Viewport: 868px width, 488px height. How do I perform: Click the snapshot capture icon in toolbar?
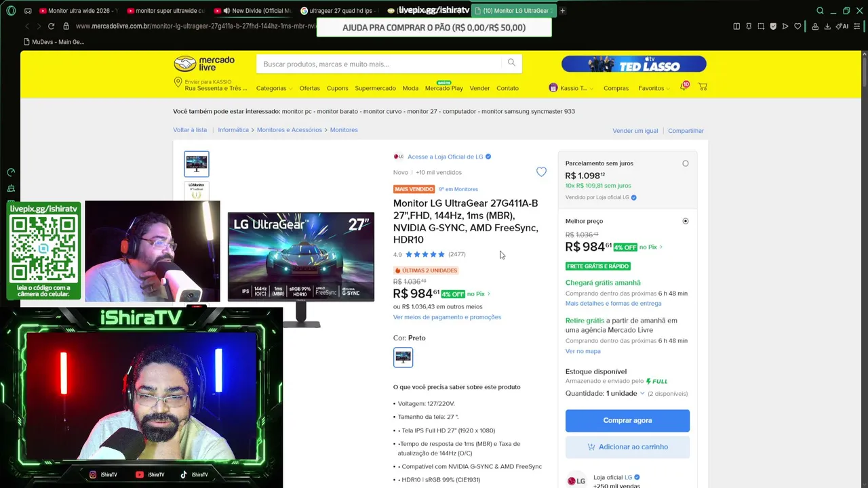tap(761, 26)
